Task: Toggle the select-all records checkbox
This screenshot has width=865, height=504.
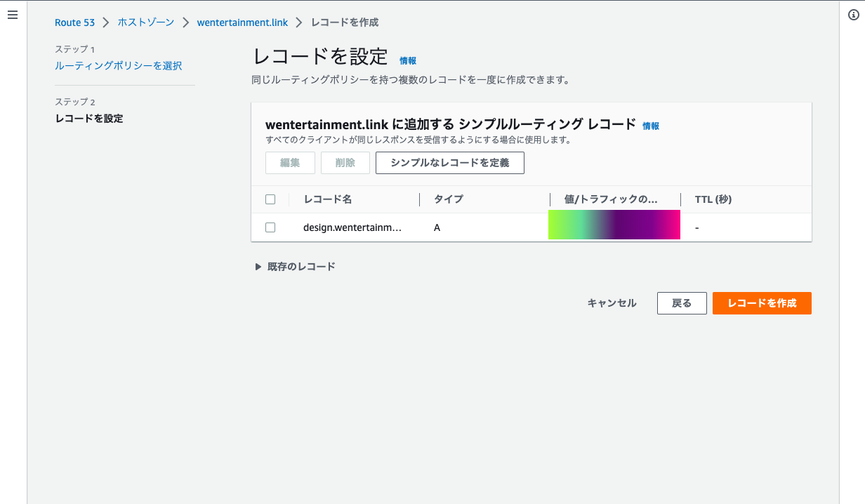Action: coord(270,199)
